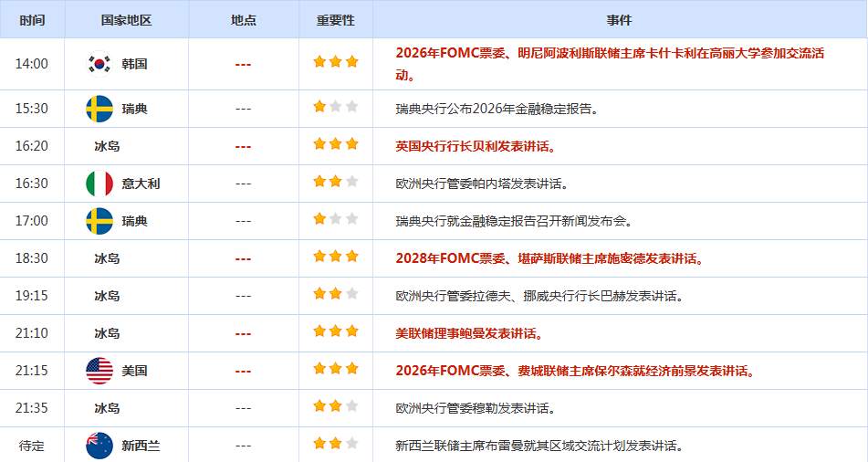This screenshot has height=462, width=868.
Task: Click the --- location in 新西兰 row
Action: (x=243, y=446)
